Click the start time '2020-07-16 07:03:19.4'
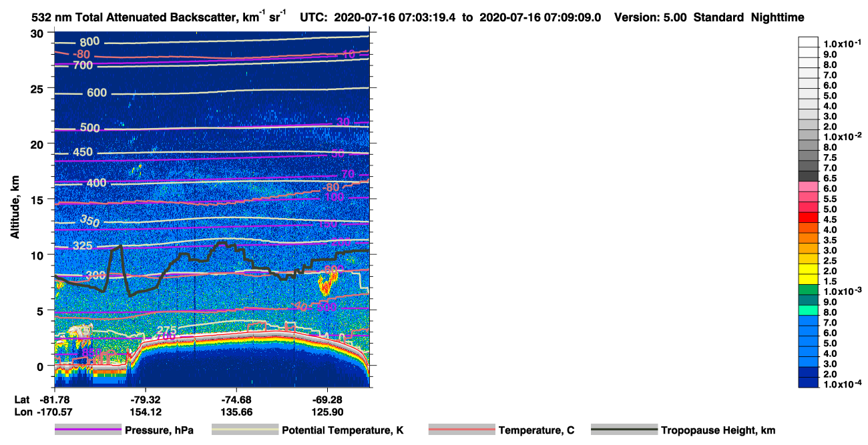Image resolution: width=868 pixels, height=445 pixels. click(x=396, y=18)
